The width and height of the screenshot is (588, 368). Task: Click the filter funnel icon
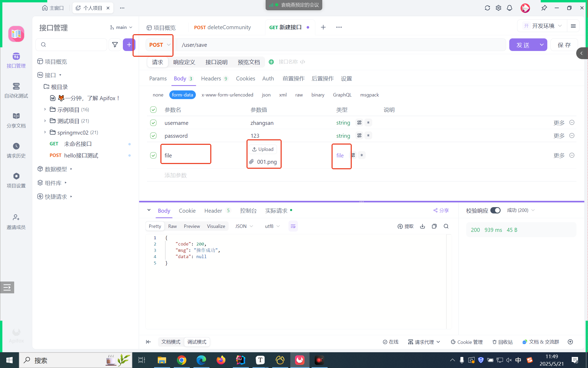[115, 45]
